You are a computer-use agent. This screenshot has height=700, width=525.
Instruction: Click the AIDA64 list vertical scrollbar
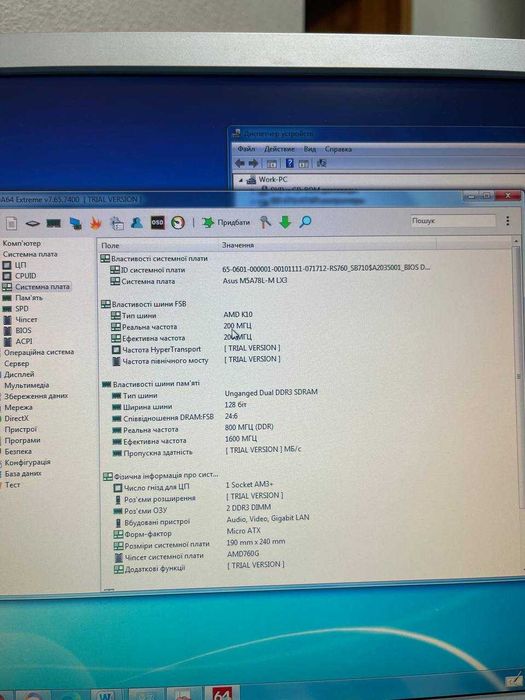pyautogui.click(x=517, y=375)
